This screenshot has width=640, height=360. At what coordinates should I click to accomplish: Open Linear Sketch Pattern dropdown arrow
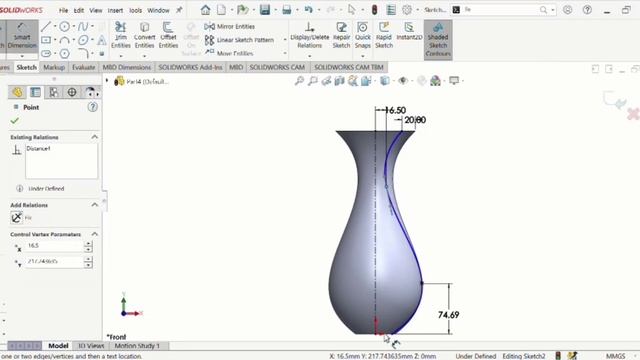coord(284,40)
